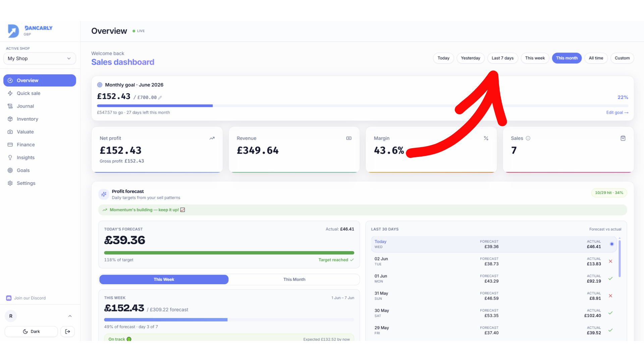Click the Insights lightbulb icon
The height and width of the screenshot is (362, 644).
point(10,158)
